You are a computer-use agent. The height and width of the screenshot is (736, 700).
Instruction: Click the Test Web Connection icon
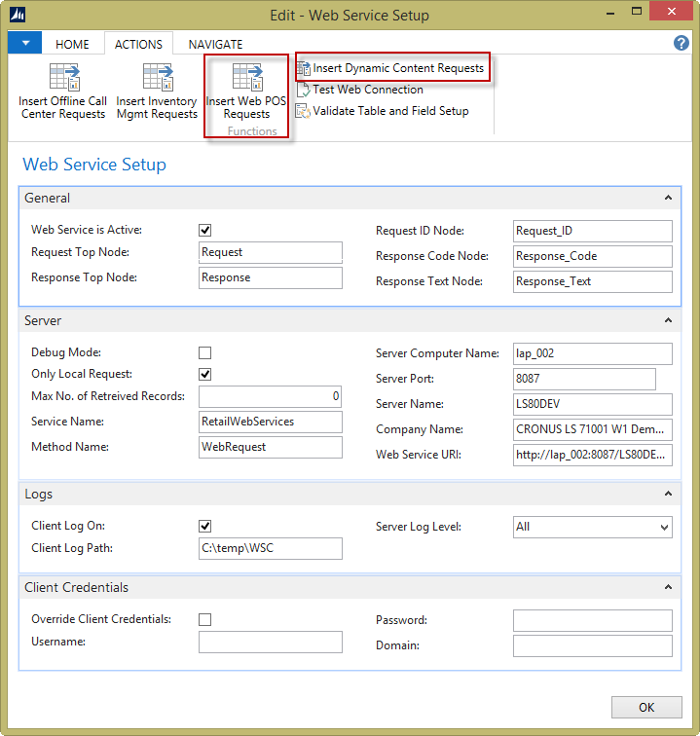click(x=303, y=90)
